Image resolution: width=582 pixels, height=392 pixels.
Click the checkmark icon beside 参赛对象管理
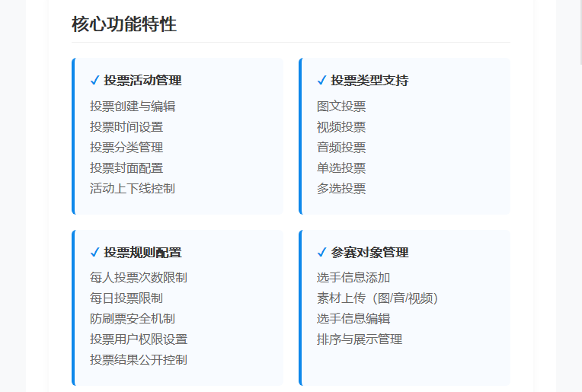(x=321, y=252)
